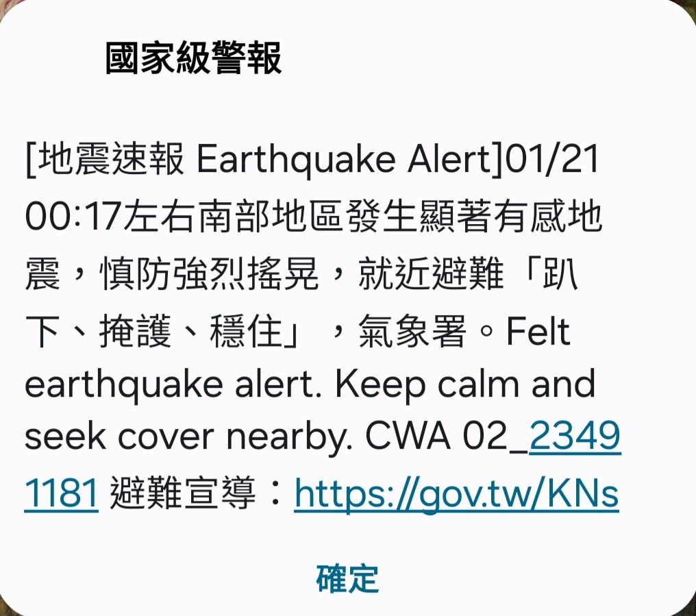Click the 地震速報 text in brackets
The height and width of the screenshot is (616, 696).
click(110, 159)
